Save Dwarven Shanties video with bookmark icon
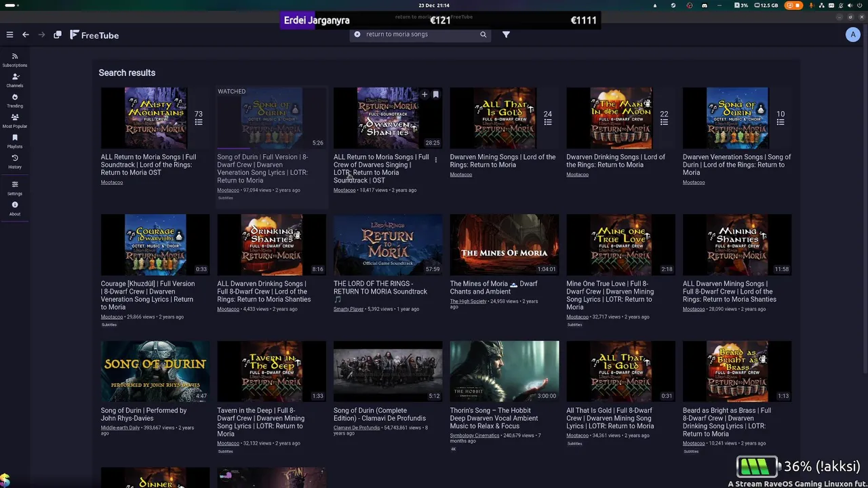The image size is (868, 488). pos(436,95)
